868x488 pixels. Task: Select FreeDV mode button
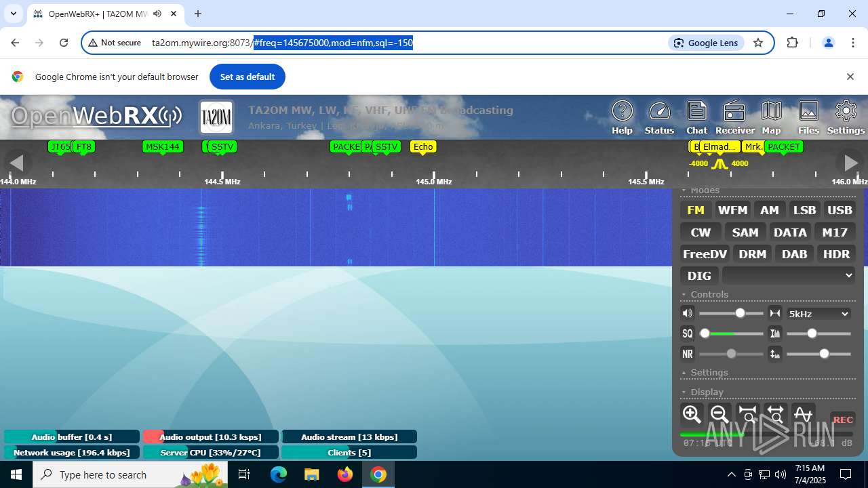[705, 254]
